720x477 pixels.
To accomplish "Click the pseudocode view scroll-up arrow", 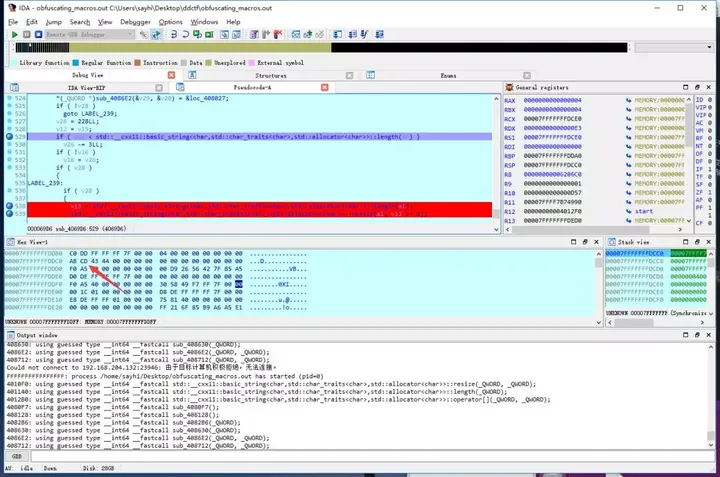I will click(496, 98).
